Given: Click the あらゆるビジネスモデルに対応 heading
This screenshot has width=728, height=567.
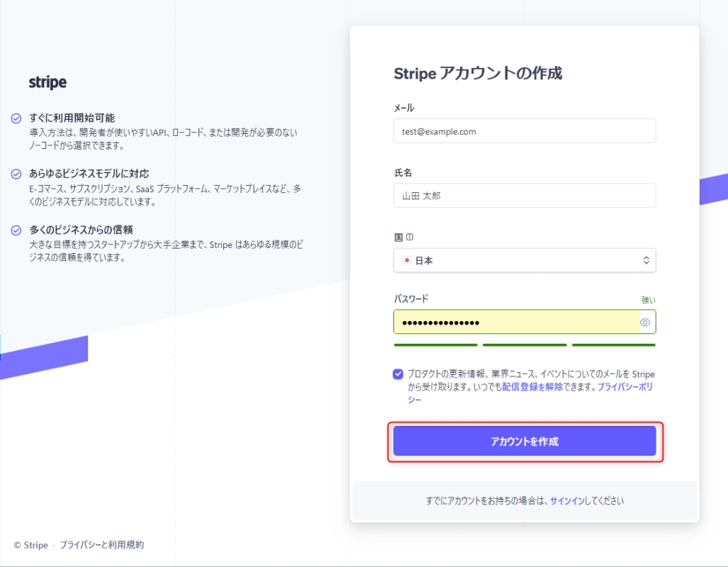Looking at the screenshot, I should point(89,174).
